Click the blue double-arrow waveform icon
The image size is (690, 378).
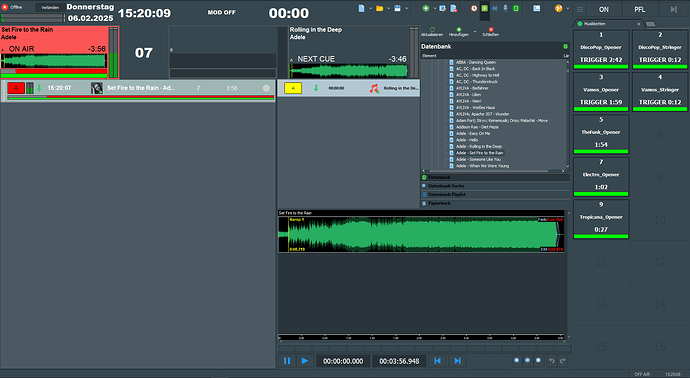coord(495,8)
